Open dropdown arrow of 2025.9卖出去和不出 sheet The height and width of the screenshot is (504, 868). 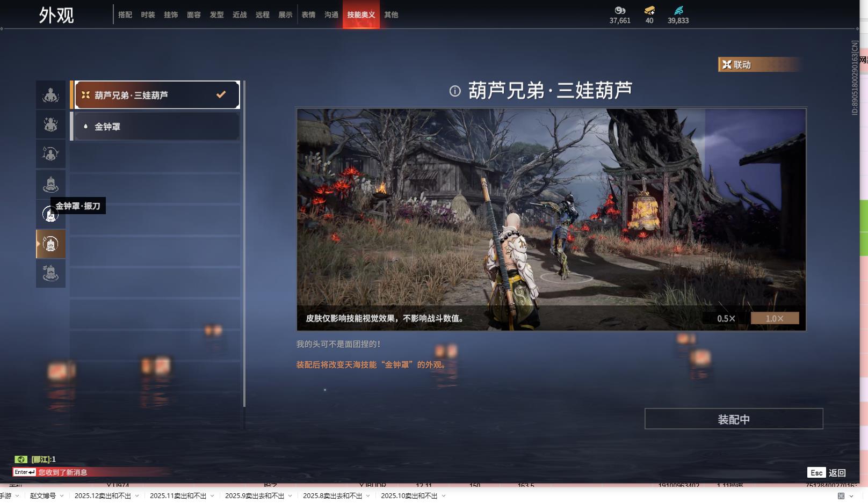[x=290, y=496]
